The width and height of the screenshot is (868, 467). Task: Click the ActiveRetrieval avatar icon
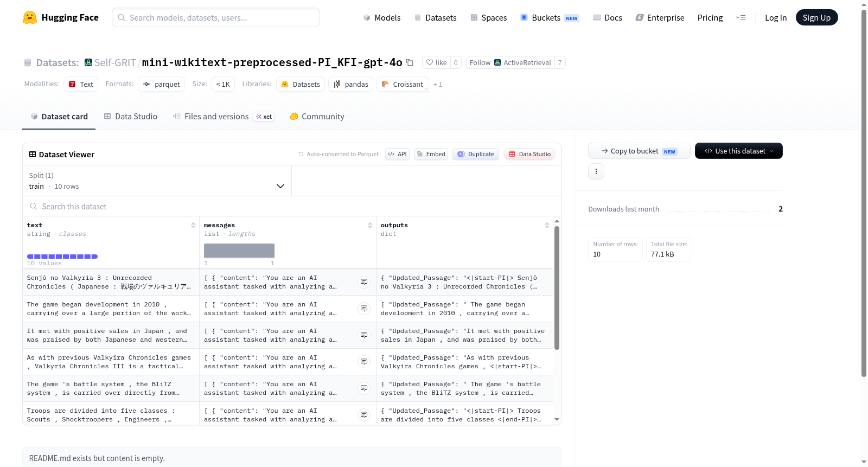pos(497,62)
